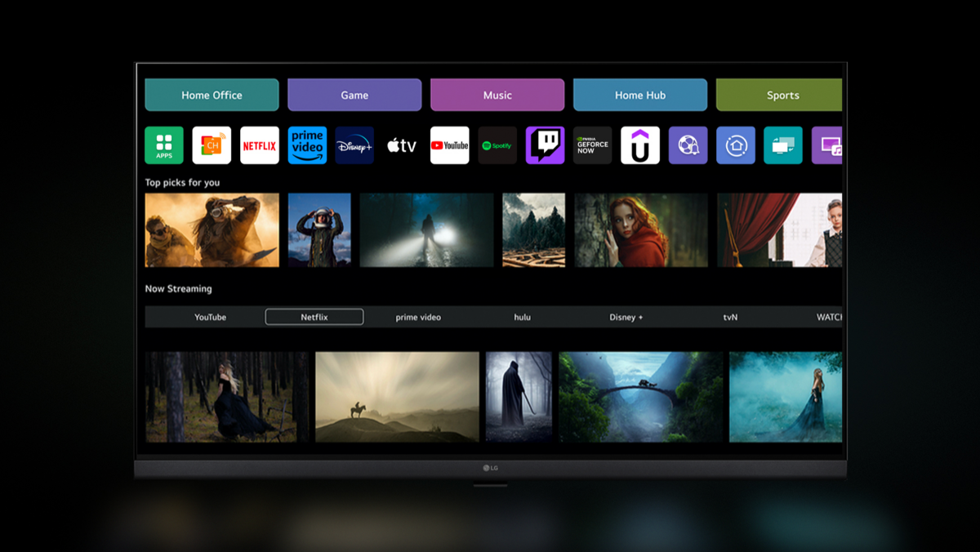The height and width of the screenshot is (552, 980).
Task: Open the horse rider on hill thumbnail
Action: point(397,397)
